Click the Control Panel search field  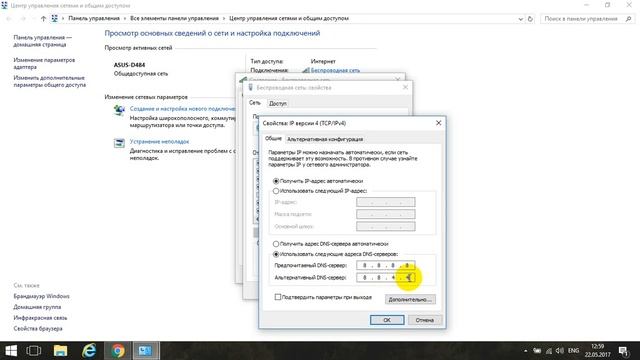point(582,19)
